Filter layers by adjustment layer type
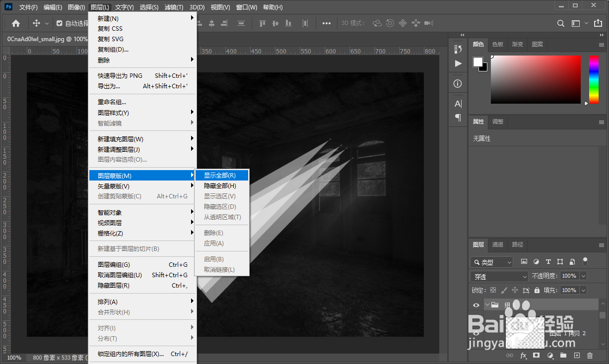Screen dimensions: 609x364 point(536,262)
